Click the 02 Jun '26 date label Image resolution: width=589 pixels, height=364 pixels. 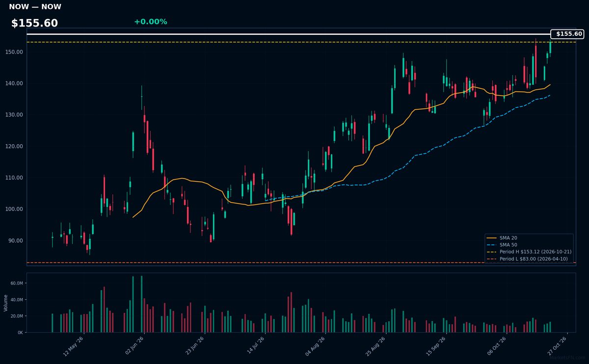(134, 347)
